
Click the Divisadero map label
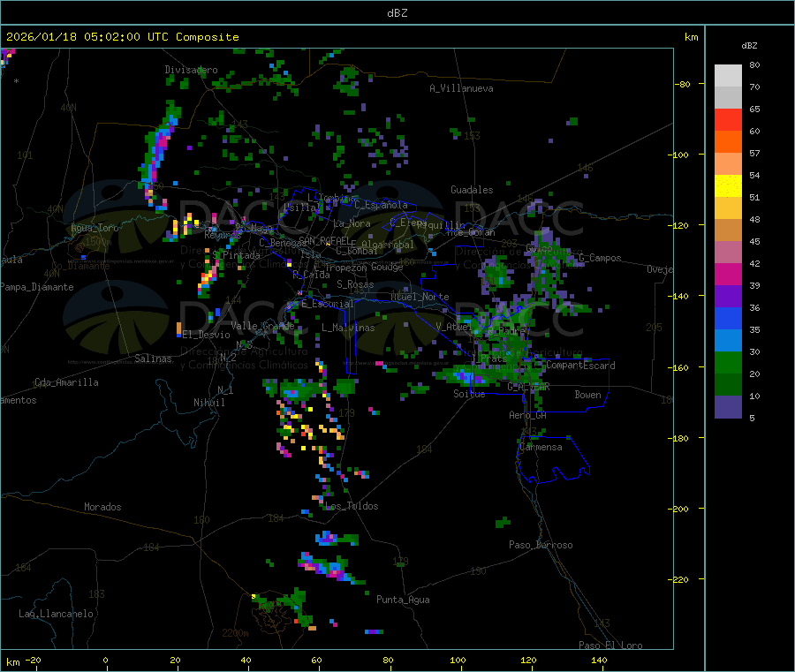click(191, 70)
